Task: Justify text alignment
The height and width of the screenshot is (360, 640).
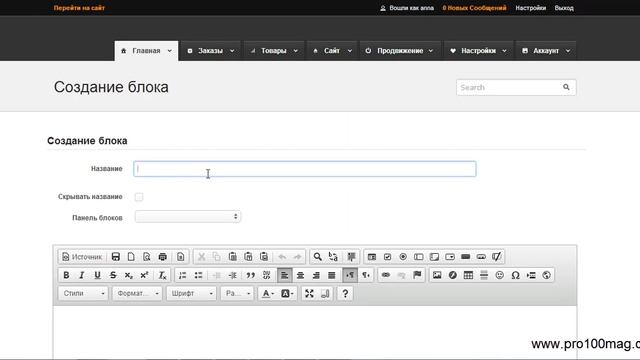Action: 331,275
